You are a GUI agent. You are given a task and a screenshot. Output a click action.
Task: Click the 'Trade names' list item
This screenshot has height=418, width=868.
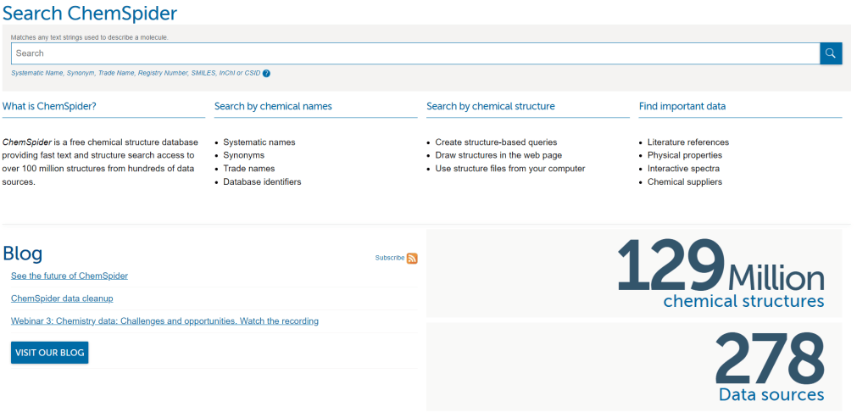tap(248, 169)
